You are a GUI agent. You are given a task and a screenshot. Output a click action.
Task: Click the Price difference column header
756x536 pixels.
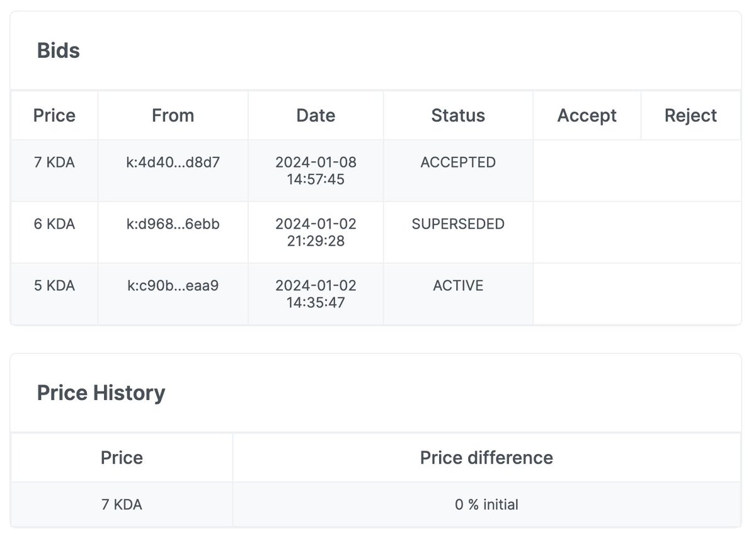[x=486, y=457]
